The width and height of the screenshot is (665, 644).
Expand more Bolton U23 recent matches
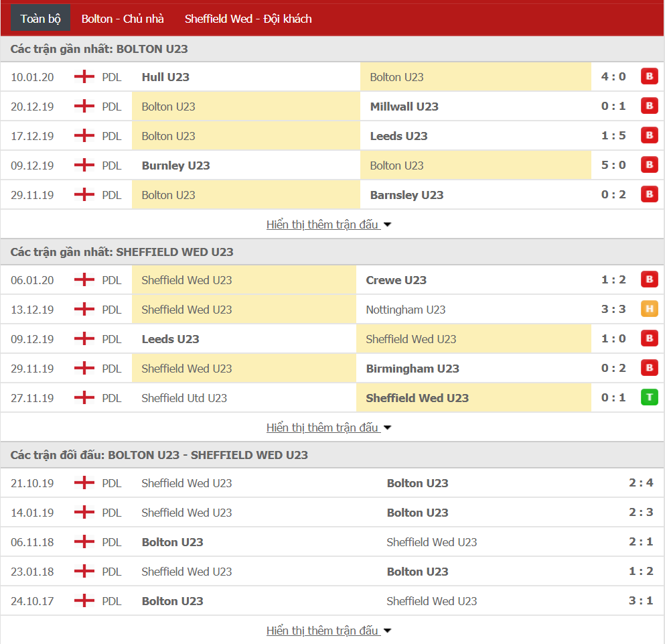point(329,224)
